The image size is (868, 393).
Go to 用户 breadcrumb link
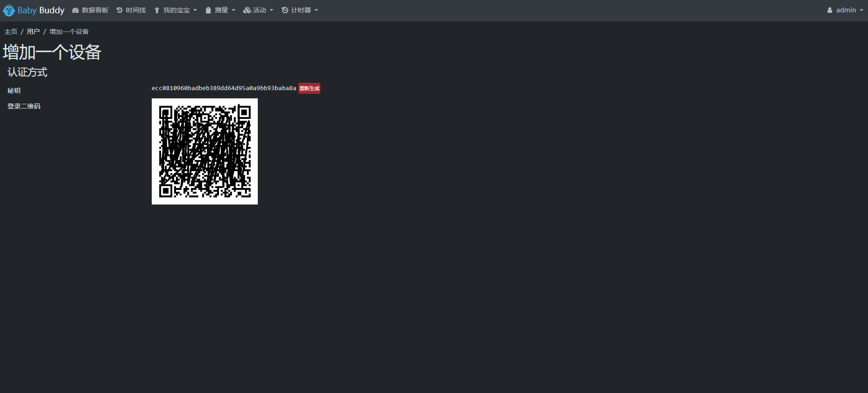(33, 32)
